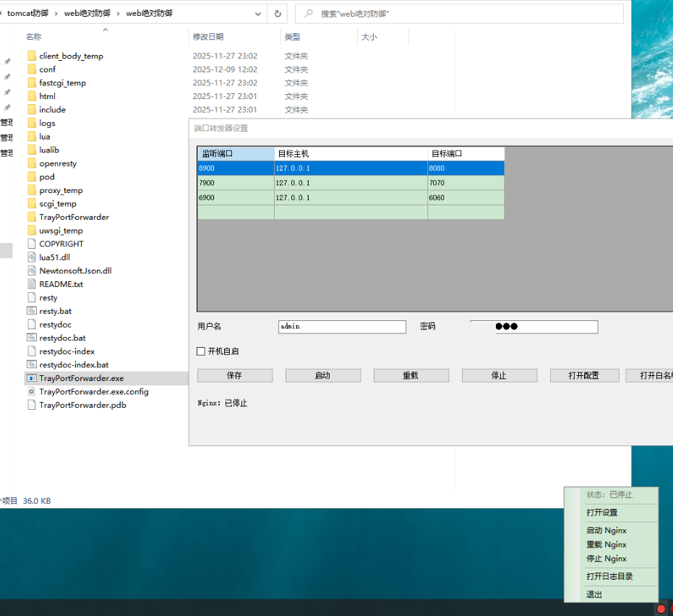Select the row with listening port 7900
673x616 pixels.
[x=236, y=183]
